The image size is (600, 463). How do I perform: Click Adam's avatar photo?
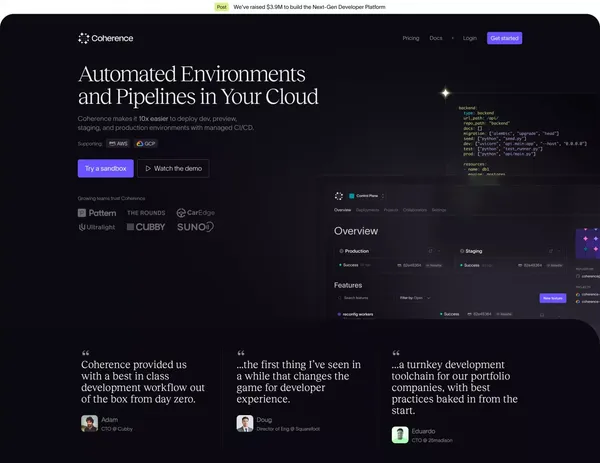tap(90, 424)
